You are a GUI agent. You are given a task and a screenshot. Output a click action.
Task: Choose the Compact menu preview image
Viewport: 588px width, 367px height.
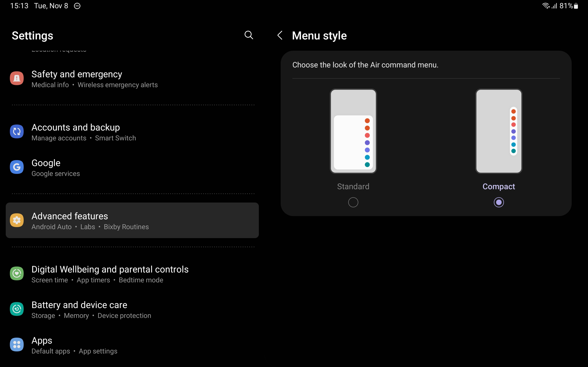499,131
